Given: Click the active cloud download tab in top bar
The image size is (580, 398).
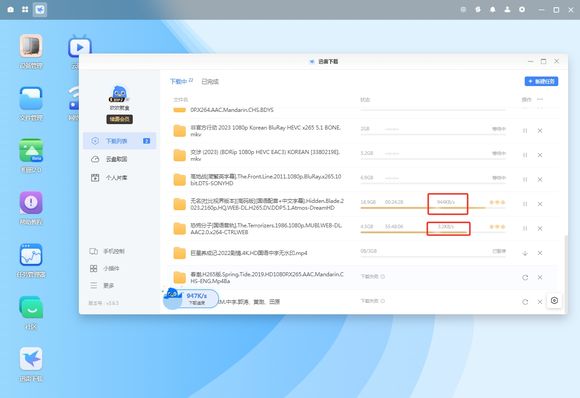Looking at the screenshot, I should coord(40,9).
